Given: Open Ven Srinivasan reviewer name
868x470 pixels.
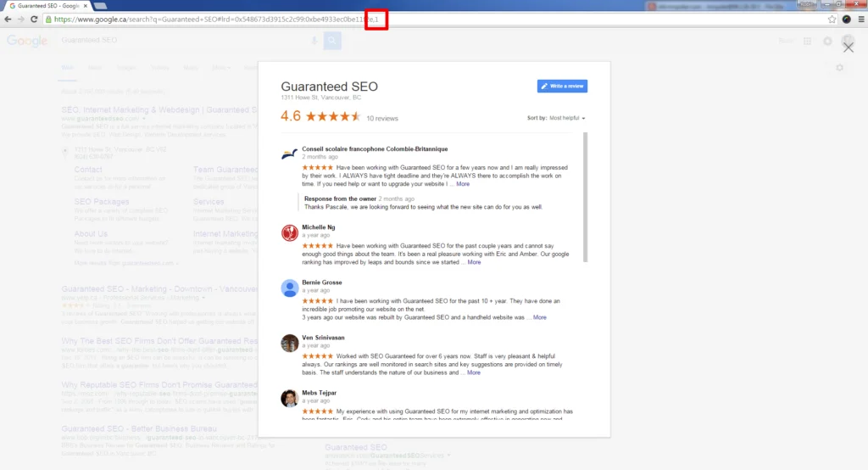Looking at the screenshot, I should coord(323,338).
